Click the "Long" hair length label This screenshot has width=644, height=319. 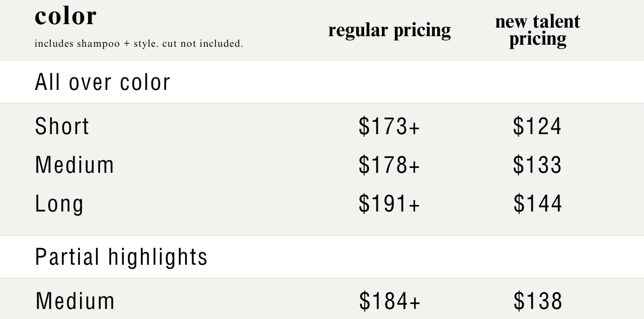[x=59, y=203]
